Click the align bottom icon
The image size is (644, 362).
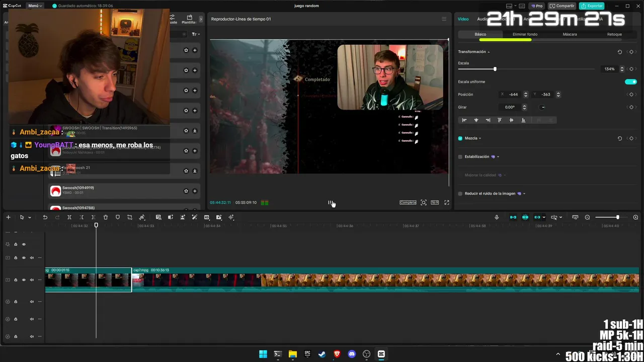point(523,120)
